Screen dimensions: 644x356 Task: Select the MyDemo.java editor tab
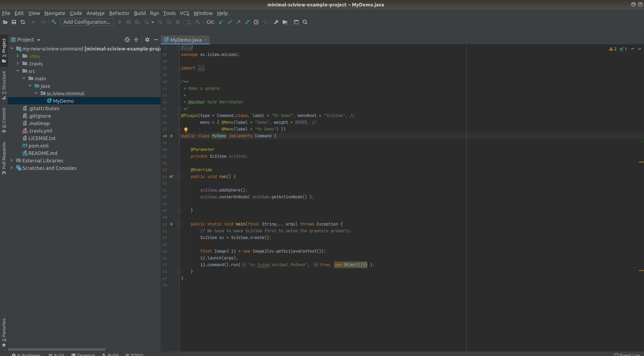pos(185,40)
